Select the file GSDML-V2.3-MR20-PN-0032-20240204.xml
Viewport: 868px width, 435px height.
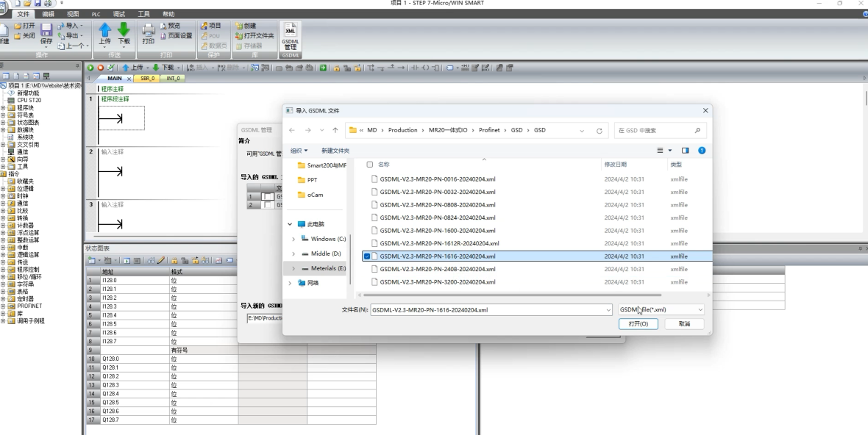pyautogui.click(x=438, y=192)
